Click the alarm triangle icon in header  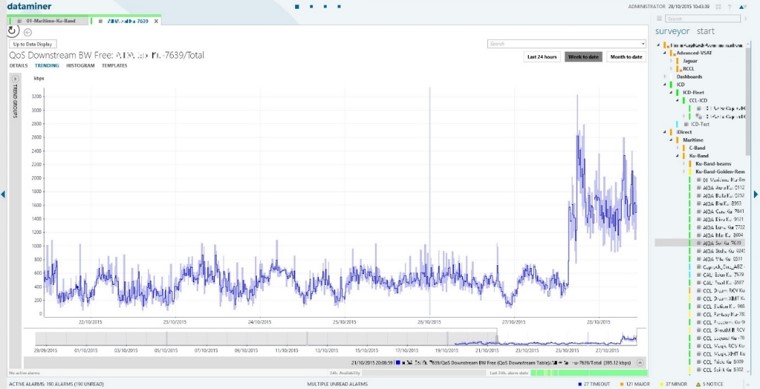742,7
